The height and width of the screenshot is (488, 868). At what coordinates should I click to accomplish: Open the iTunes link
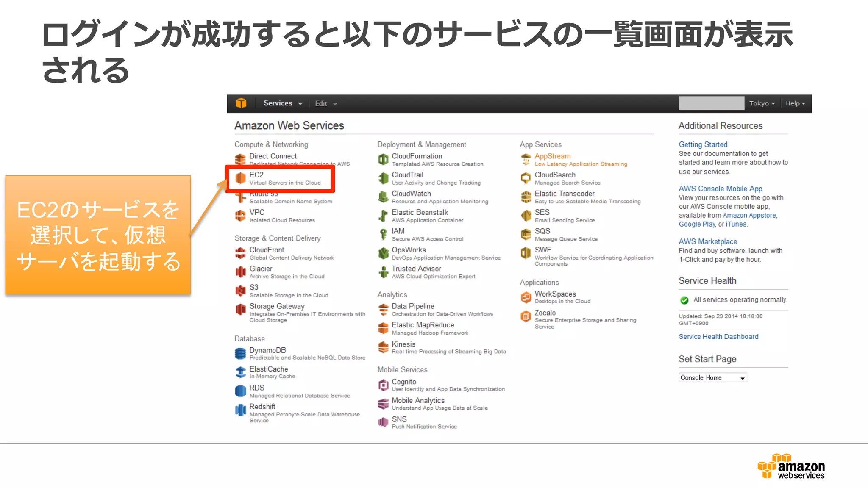[736, 224]
